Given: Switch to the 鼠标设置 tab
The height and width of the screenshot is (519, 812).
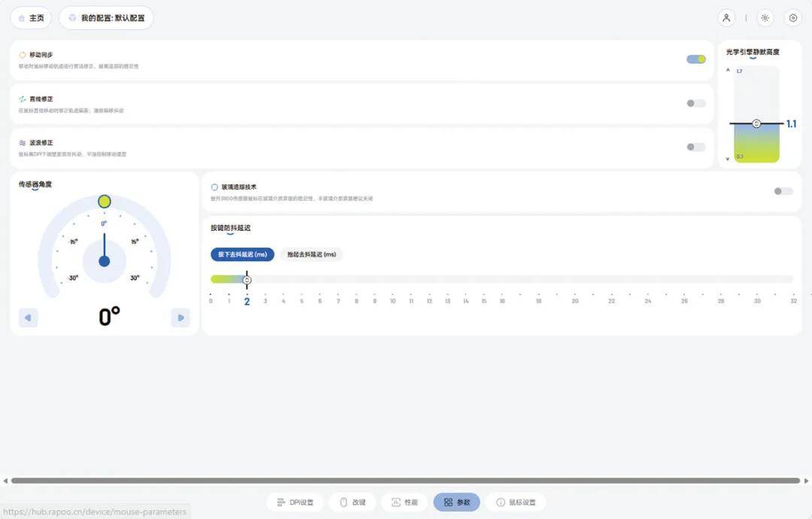Looking at the screenshot, I should click(516, 502).
